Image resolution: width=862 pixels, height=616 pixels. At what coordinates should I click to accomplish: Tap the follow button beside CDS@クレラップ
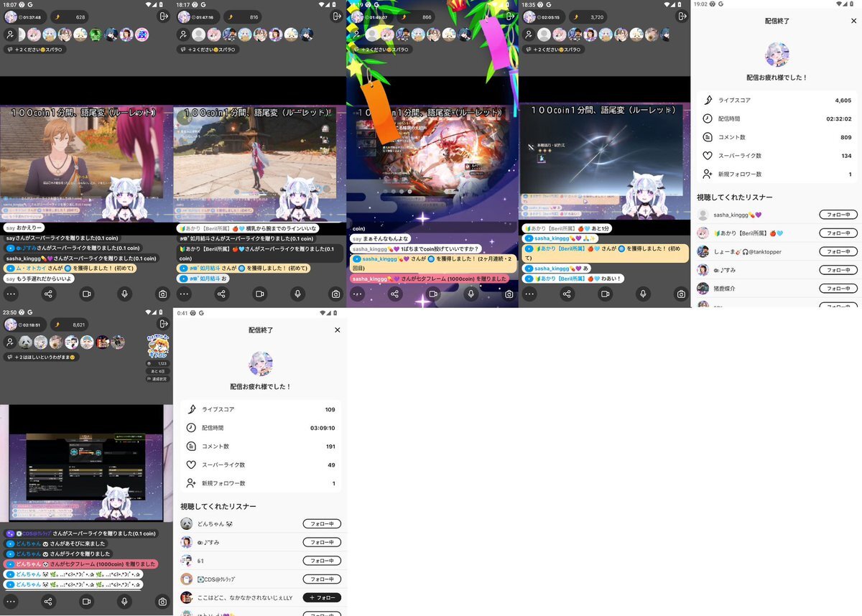pyautogui.click(x=322, y=579)
